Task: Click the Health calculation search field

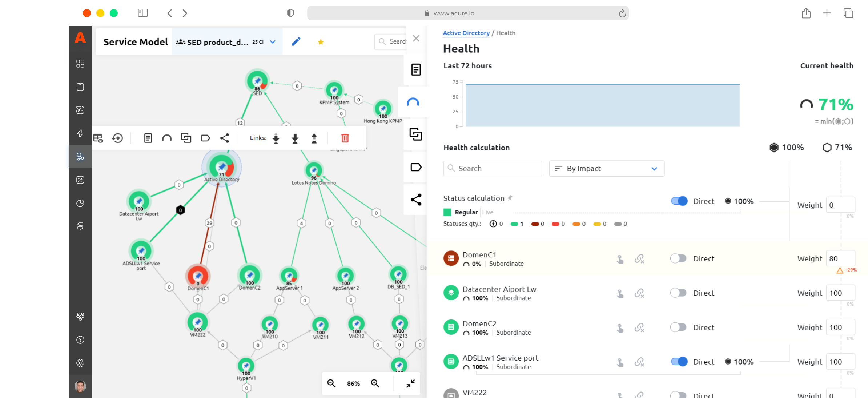Action: [493, 169]
